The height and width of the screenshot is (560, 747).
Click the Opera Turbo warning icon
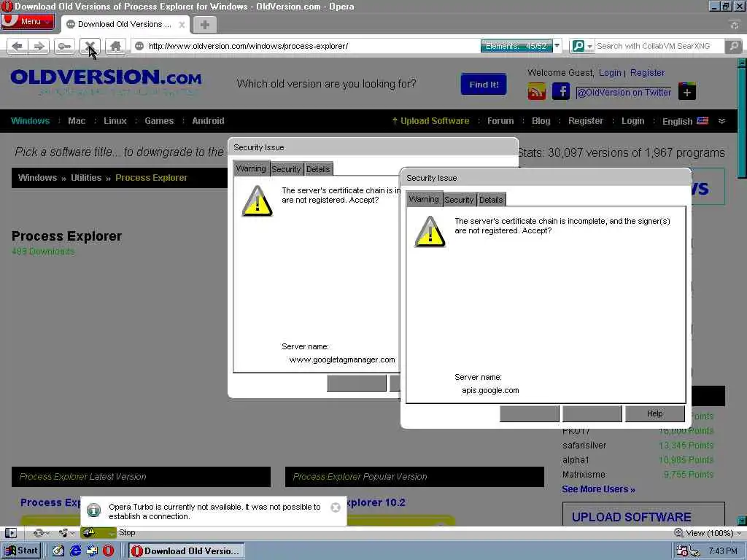pyautogui.click(x=88, y=532)
